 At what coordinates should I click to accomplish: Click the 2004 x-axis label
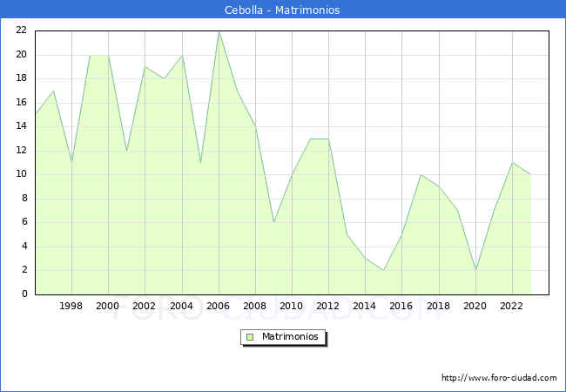(x=181, y=306)
